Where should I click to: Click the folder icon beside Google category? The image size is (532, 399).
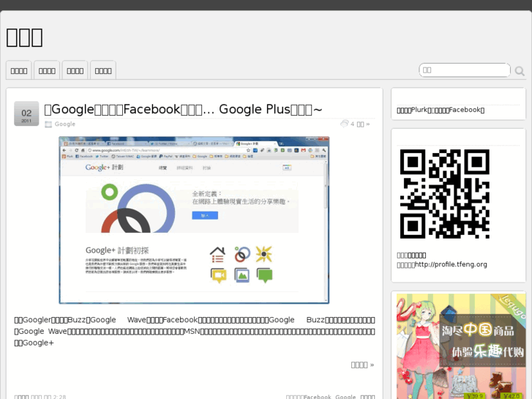pyautogui.click(x=48, y=124)
